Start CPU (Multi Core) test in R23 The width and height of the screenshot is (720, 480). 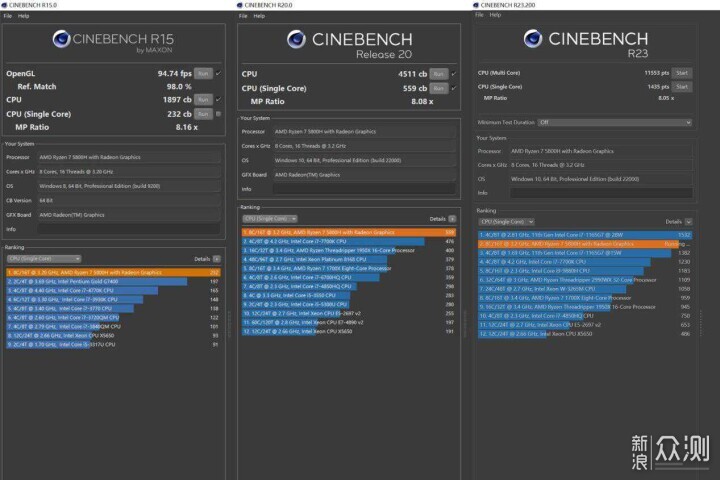point(682,73)
